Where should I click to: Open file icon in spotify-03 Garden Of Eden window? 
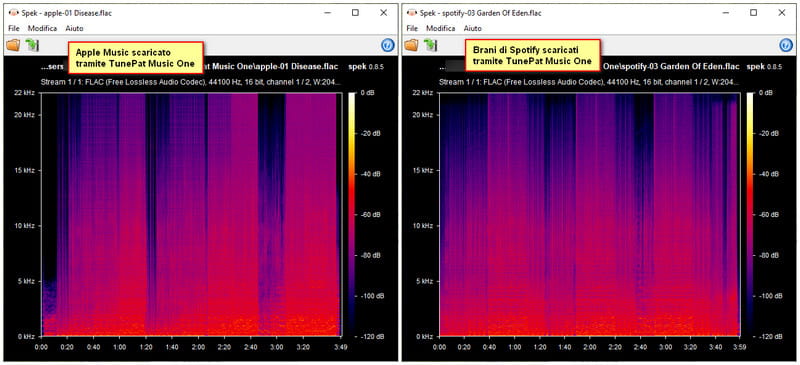point(412,45)
